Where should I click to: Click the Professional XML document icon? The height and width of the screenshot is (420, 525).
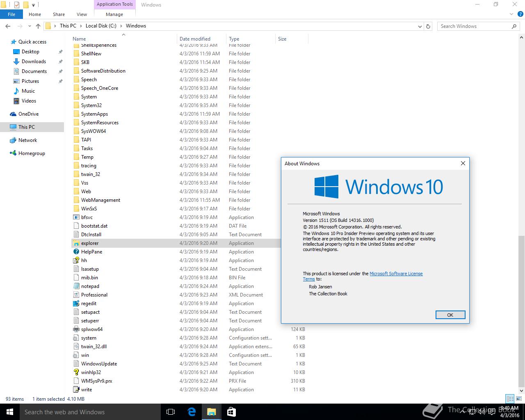76,295
